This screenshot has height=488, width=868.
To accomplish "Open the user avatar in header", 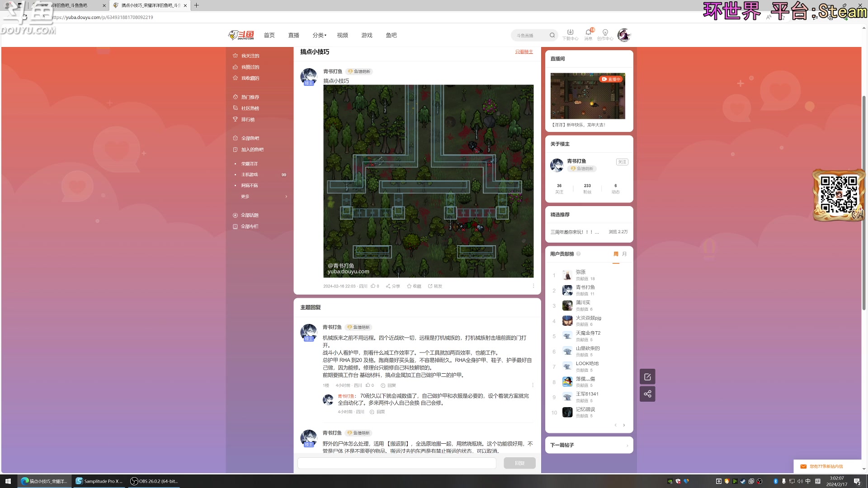I will (x=624, y=35).
